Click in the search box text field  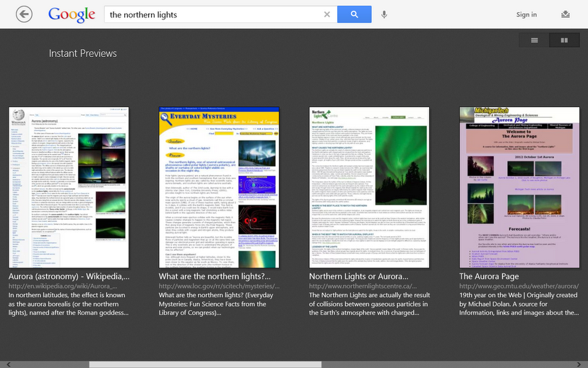[209, 14]
